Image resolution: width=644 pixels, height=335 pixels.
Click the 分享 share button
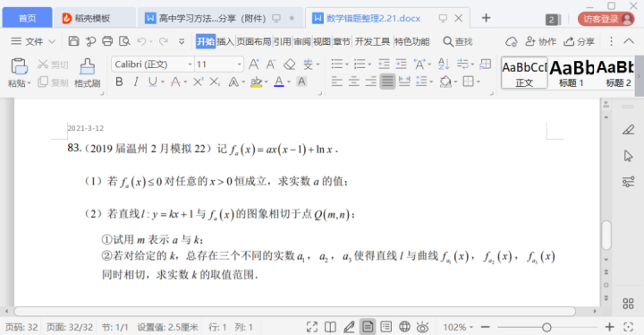(x=579, y=41)
